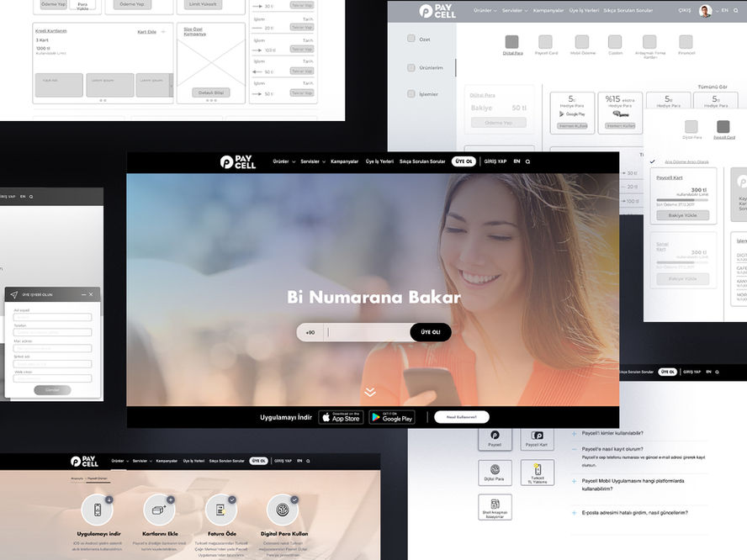Click Paycell tile in bottom-right FAQ categories

pyautogui.click(x=495, y=439)
